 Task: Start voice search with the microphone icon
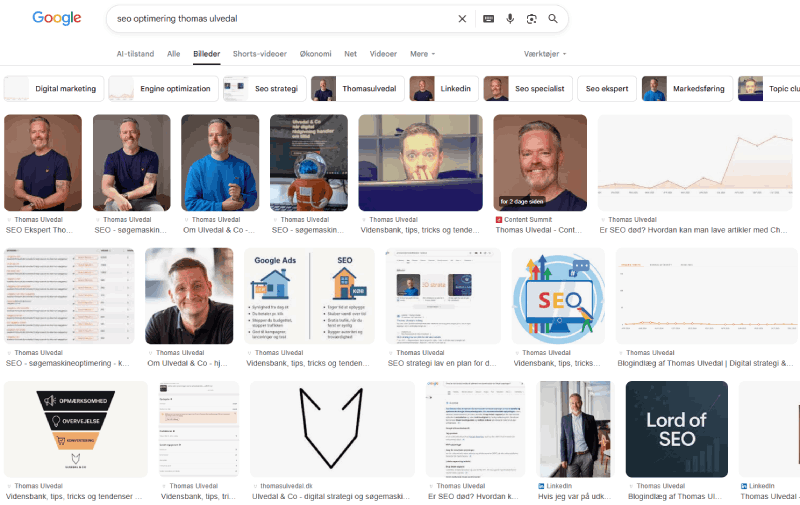tap(510, 19)
